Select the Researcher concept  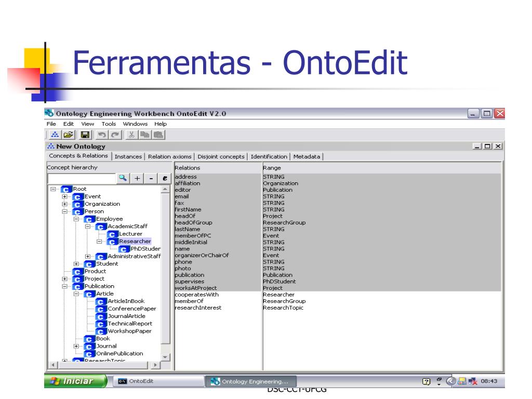pos(135,241)
